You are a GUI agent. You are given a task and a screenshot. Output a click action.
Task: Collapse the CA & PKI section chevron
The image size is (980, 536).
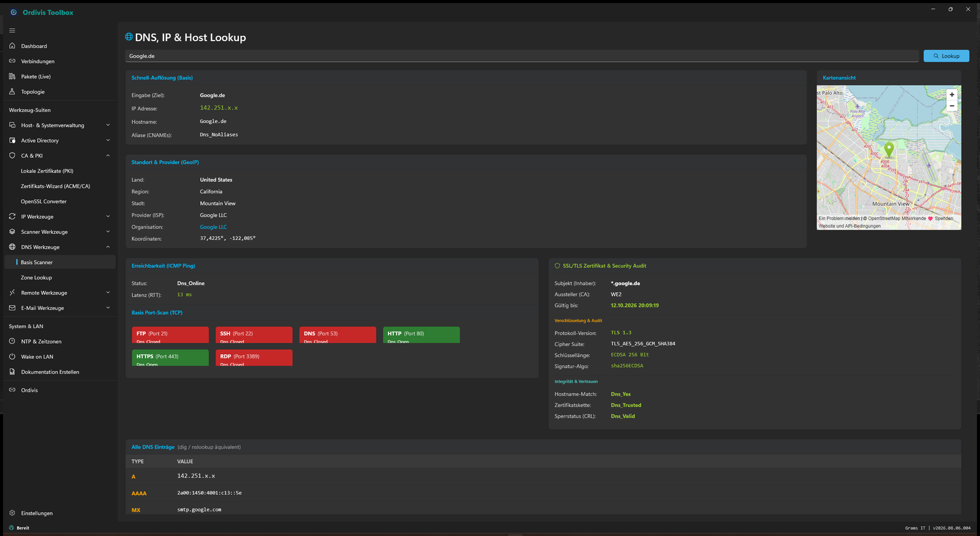(x=108, y=156)
